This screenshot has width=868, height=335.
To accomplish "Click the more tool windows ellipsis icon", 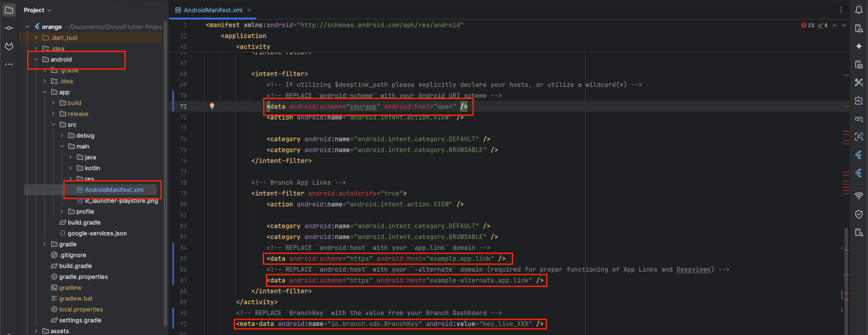I will [9, 64].
